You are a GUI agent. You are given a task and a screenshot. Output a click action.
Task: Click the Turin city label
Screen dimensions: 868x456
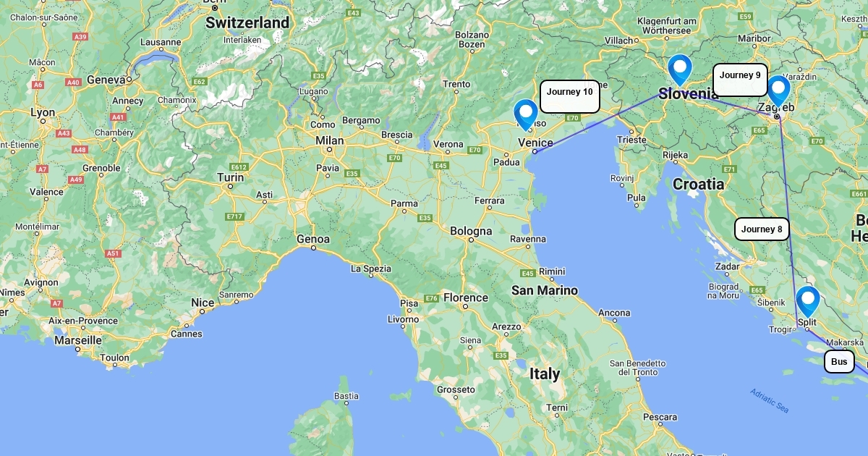(x=231, y=177)
